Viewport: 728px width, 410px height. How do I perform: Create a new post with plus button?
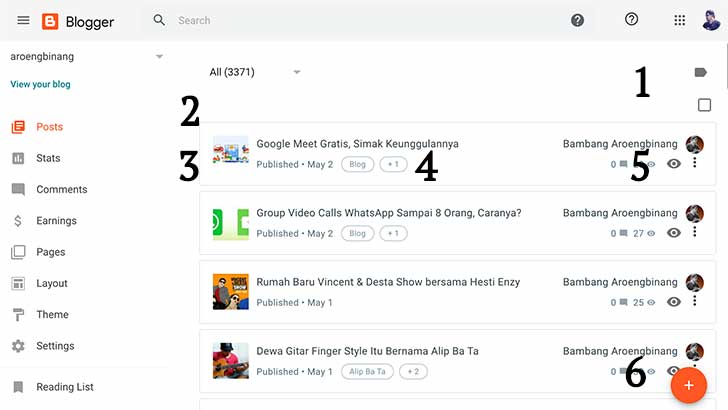click(x=689, y=385)
